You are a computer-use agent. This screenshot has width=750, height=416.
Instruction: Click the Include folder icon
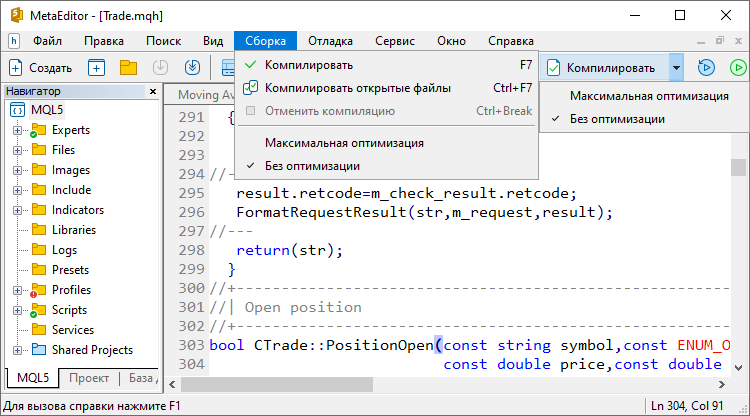coord(39,190)
